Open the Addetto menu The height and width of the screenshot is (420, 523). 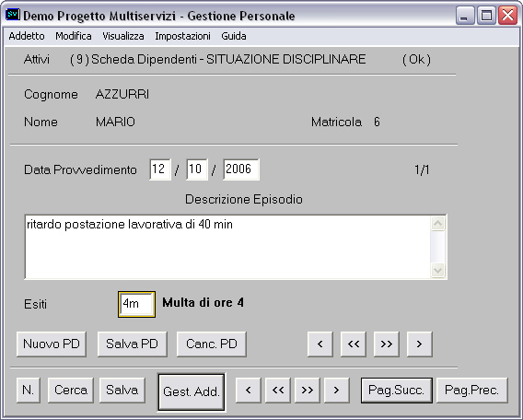tap(27, 36)
